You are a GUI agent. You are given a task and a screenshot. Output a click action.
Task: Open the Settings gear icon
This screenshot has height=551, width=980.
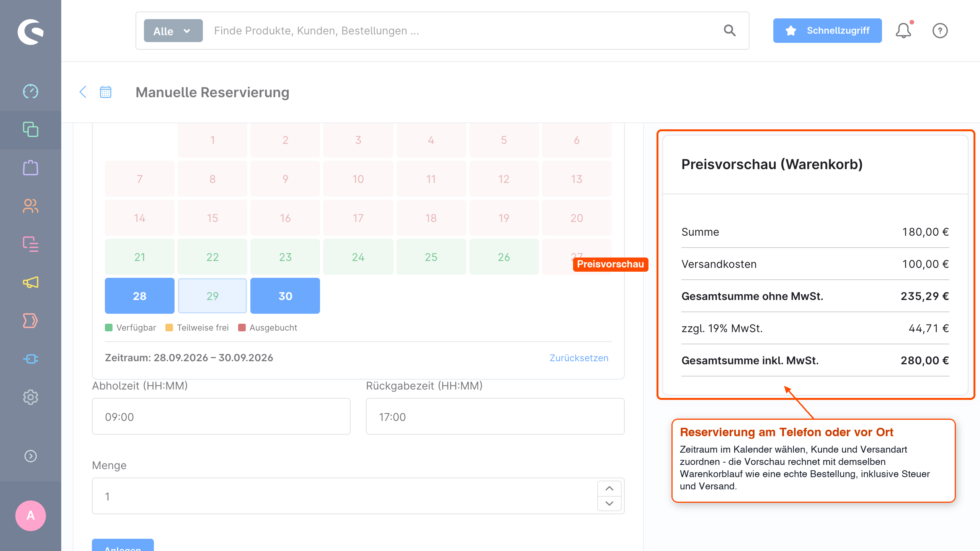31,397
